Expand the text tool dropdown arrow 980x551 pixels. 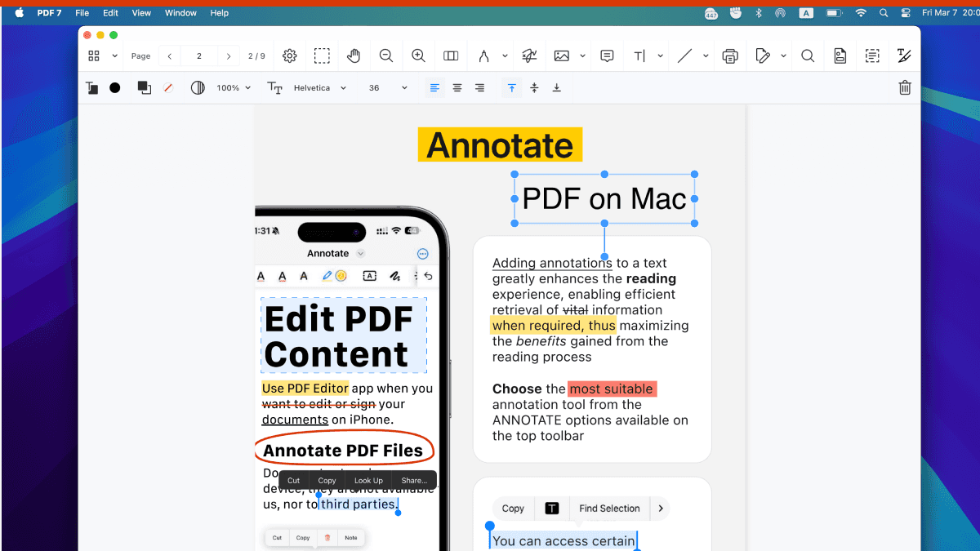pyautogui.click(x=660, y=56)
